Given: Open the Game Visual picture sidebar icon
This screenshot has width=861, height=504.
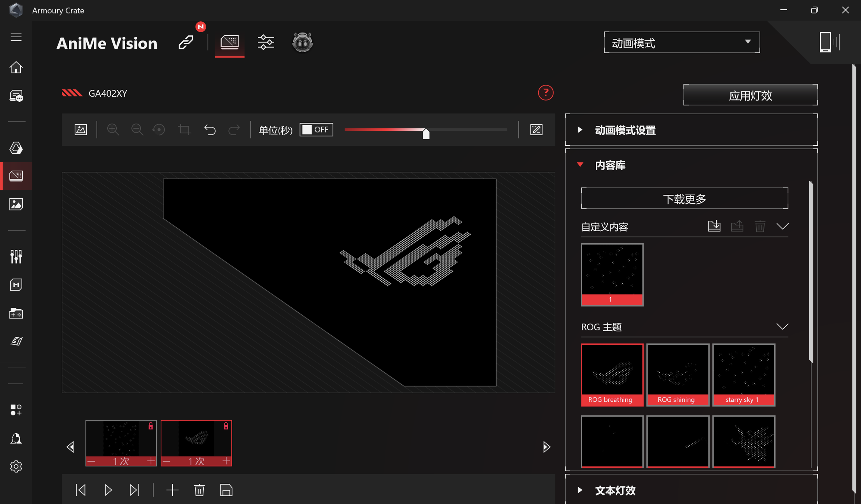Looking at the screenshot, I should 16,204.
